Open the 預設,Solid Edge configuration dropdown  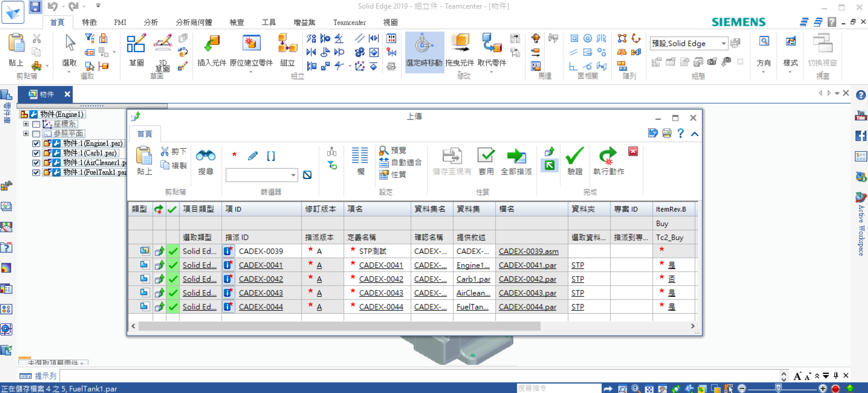723,43
